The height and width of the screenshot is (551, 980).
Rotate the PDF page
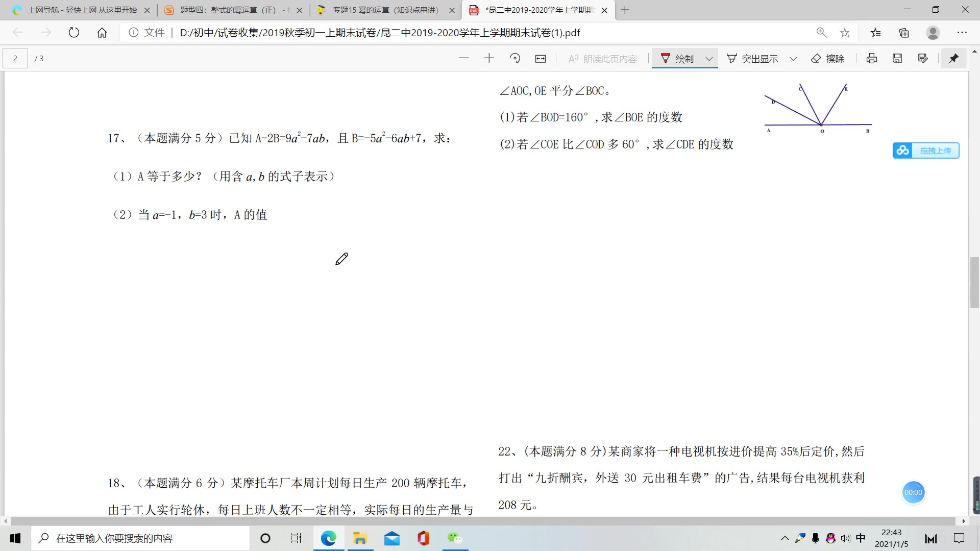coord(515,58)
